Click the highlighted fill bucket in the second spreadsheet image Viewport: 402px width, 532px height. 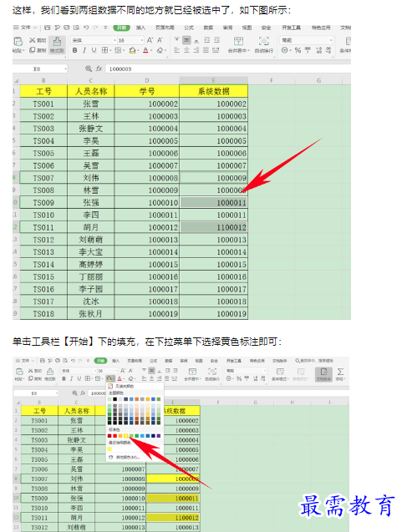pos(109,378)
